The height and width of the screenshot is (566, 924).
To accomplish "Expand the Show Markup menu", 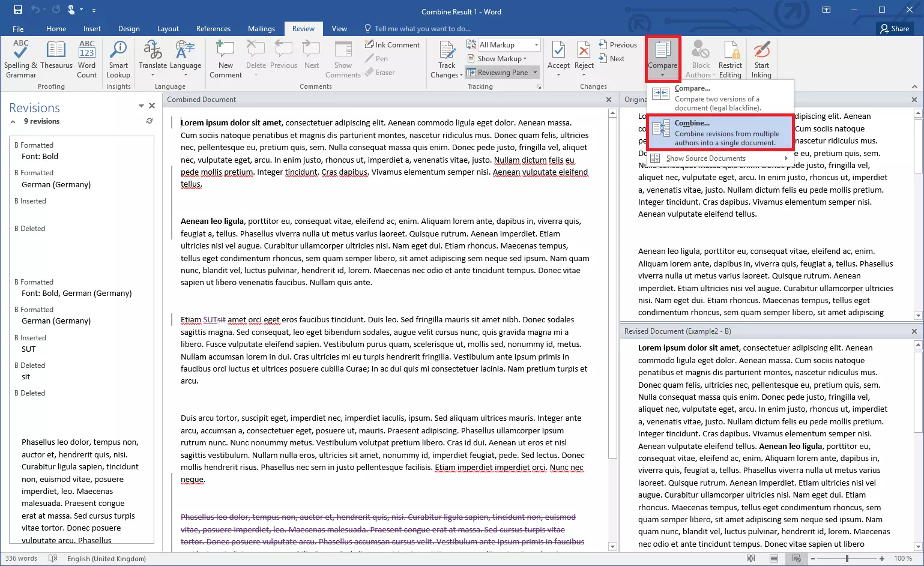I will [x=497, y=58].
